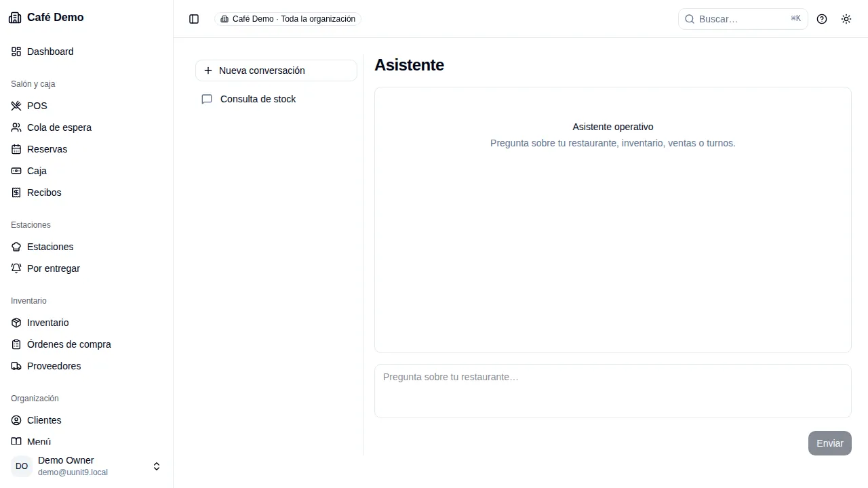The height and width of the screenshot is (488, 868).
Task: Click the plus icon in Nueva conversación
Action: [208, 70]
